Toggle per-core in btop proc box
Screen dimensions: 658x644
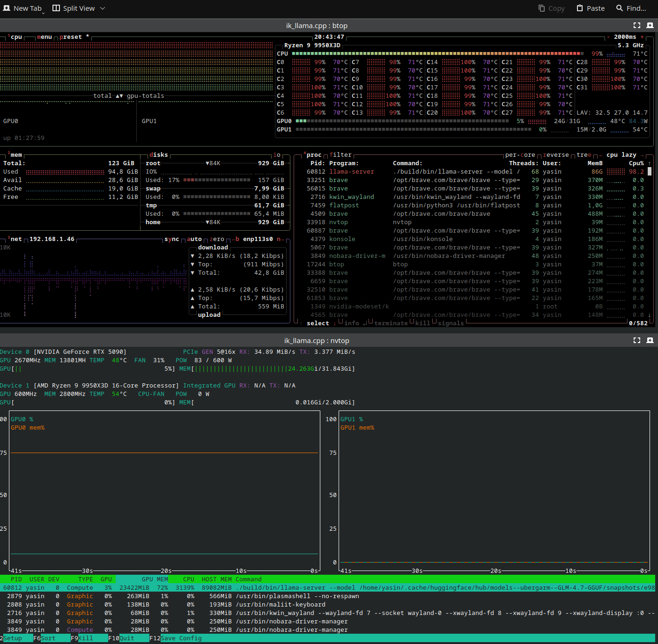pos(520,155)
